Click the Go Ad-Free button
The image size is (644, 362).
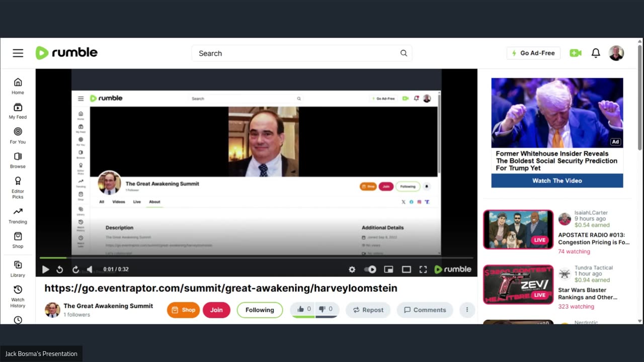[533, 53]
